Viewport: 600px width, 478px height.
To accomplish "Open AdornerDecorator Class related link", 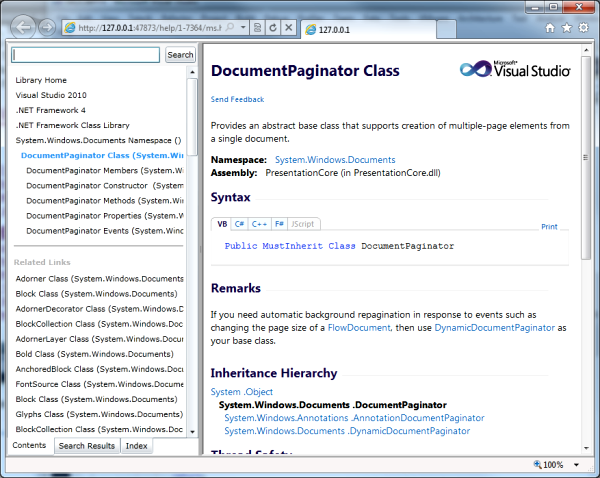I will tap(99, 309).
